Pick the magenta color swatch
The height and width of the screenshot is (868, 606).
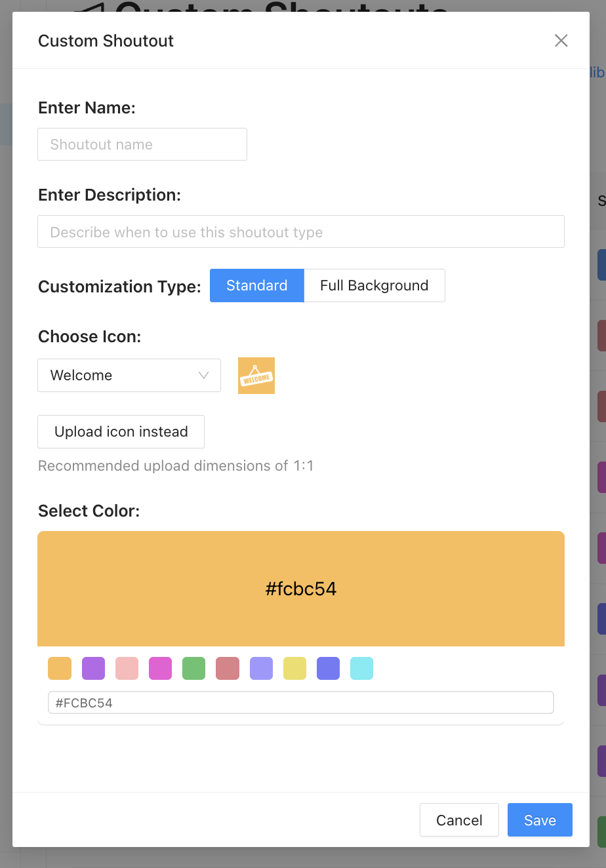click(160, 669)
